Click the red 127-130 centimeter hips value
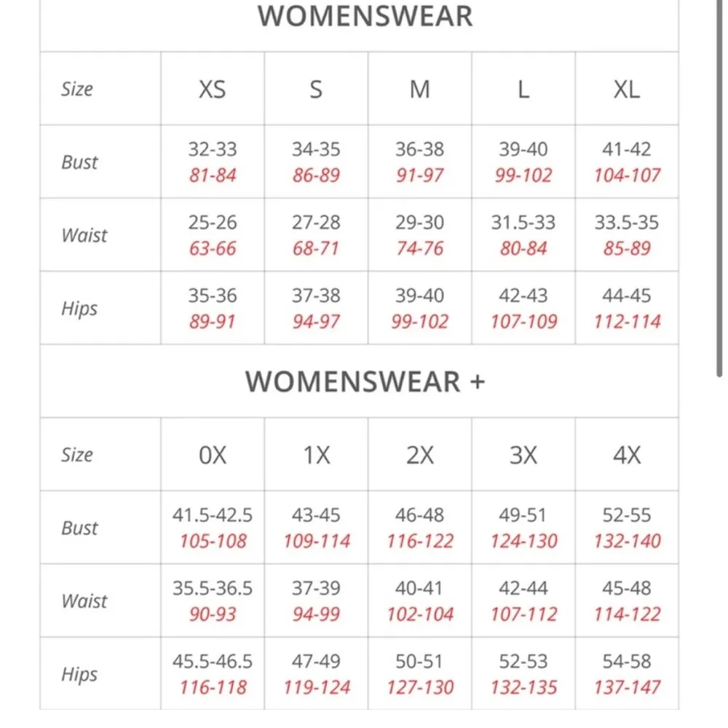Screen dimensions: 728x728 (419, 687)
